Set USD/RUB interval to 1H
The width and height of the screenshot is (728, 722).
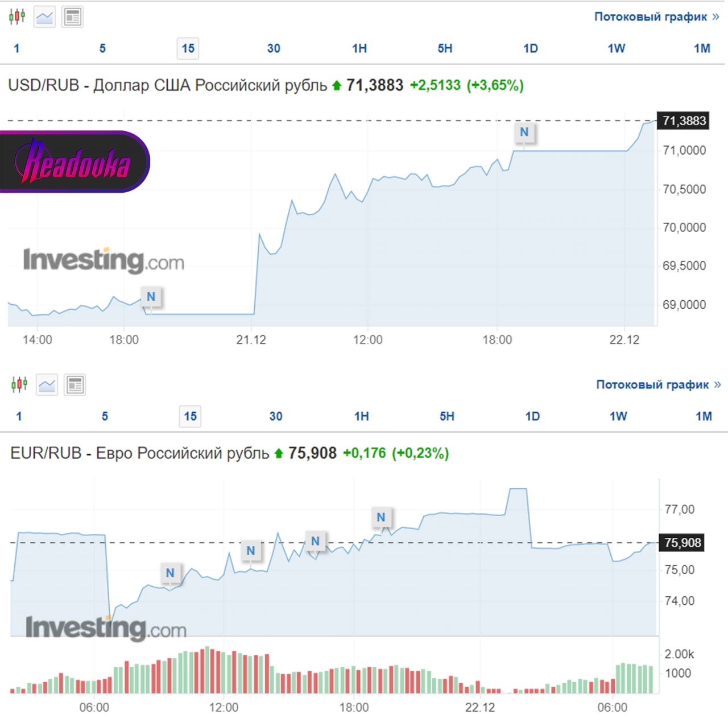click(359, 48)
